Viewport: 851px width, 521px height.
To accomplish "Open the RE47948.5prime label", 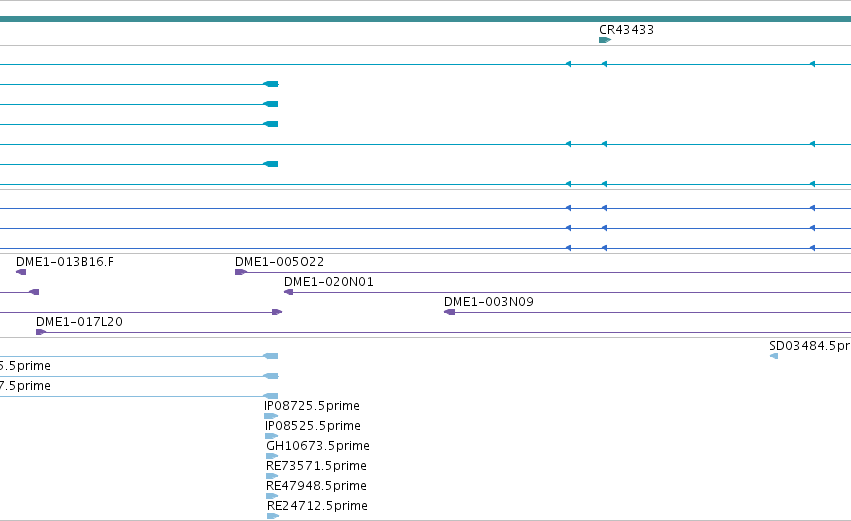I will click(316, 486).
